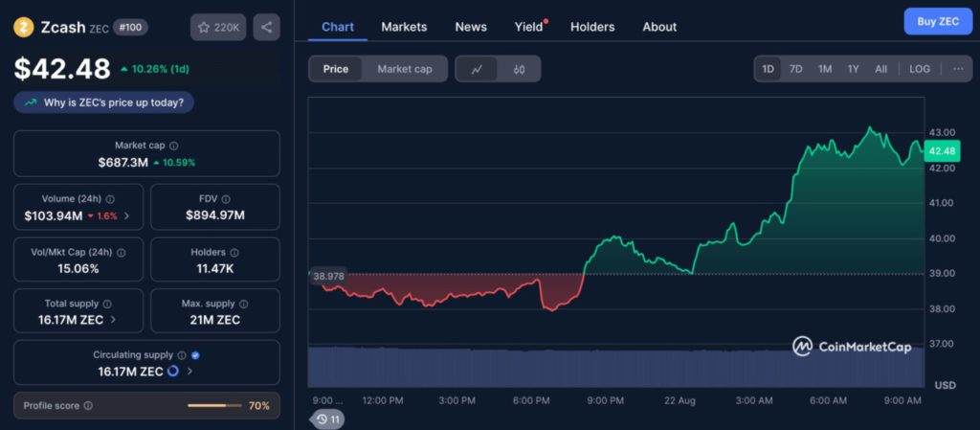Expand Total supply details chevron
Viewport: 980px width, 430px height.
point(114,320)
